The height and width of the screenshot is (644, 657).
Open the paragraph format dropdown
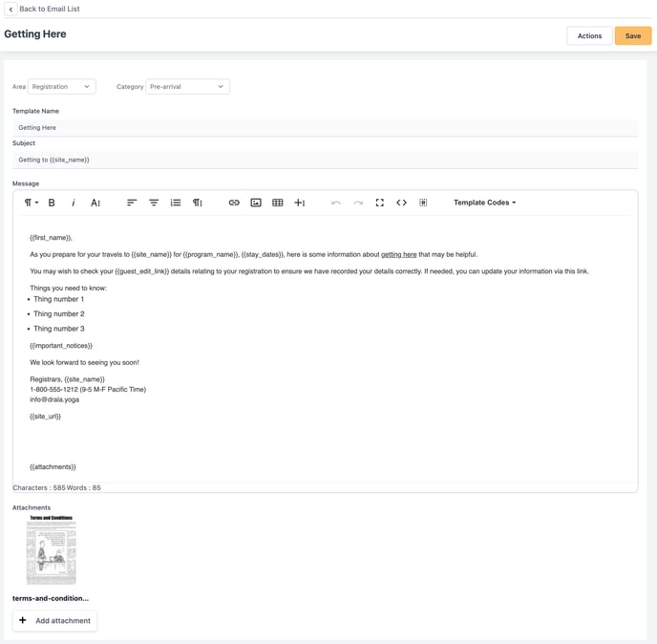coord(31,203)
